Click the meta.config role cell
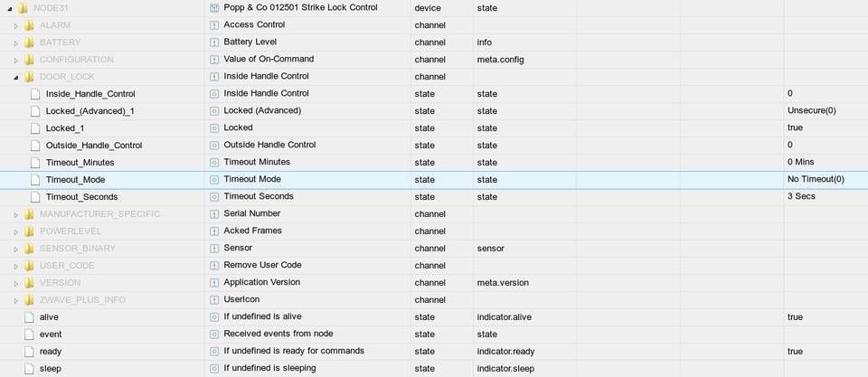 [500, 60]
